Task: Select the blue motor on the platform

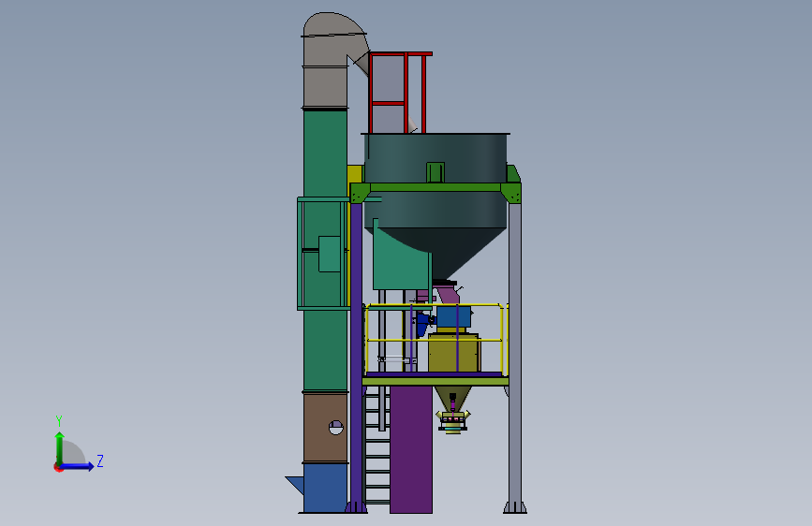Action: pyautogui.click(x=453, y=316)
